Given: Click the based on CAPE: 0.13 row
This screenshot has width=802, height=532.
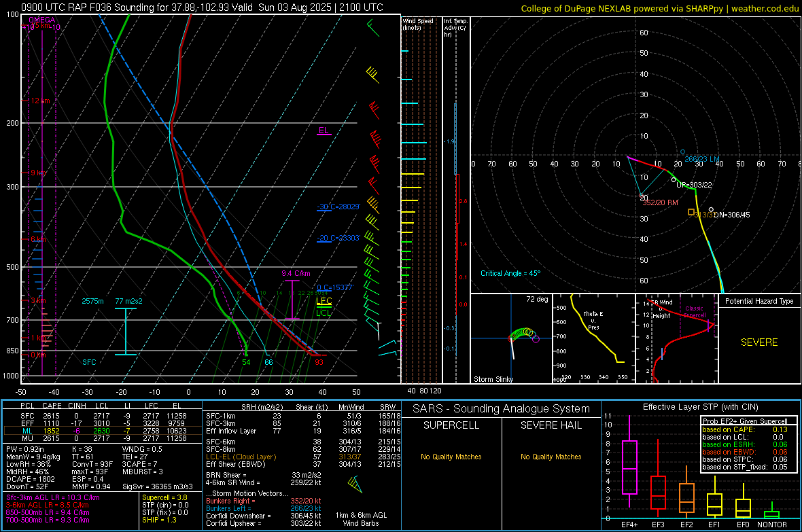Looking at the screenshot, I should 745,429.
